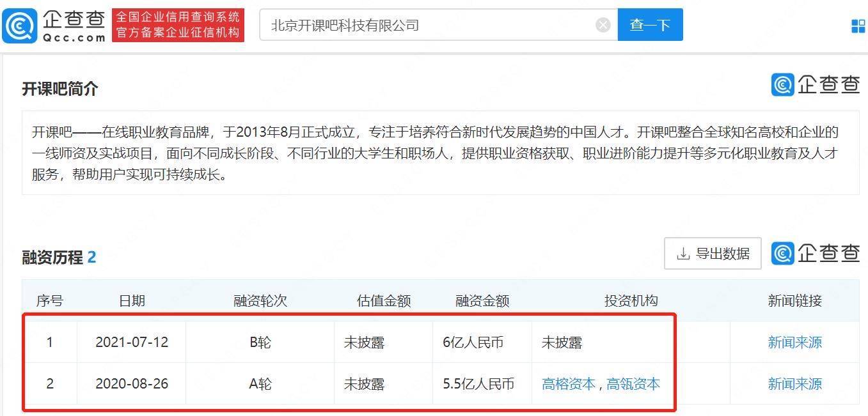Open the 高榕资本 investor link
The image size is (868, 416).
[x=568, y=384]
